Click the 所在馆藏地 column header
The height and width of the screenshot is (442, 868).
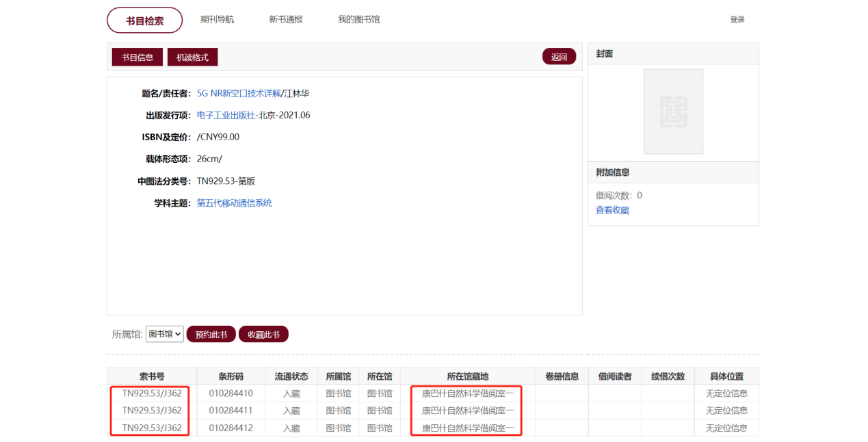(467, 376)
